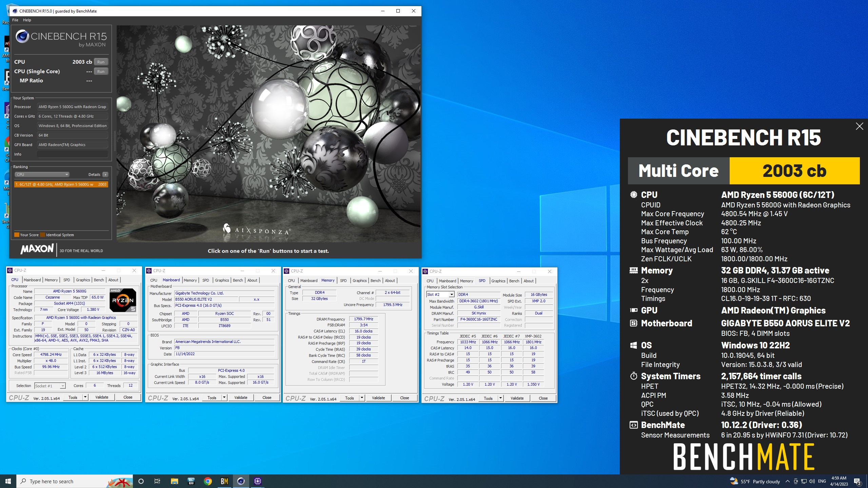This screenshot has height=488, width=868.
Task: Click the Ryzen 5 logo in CPU-Z
Action: pyautogui.click(x=123, y=300)
